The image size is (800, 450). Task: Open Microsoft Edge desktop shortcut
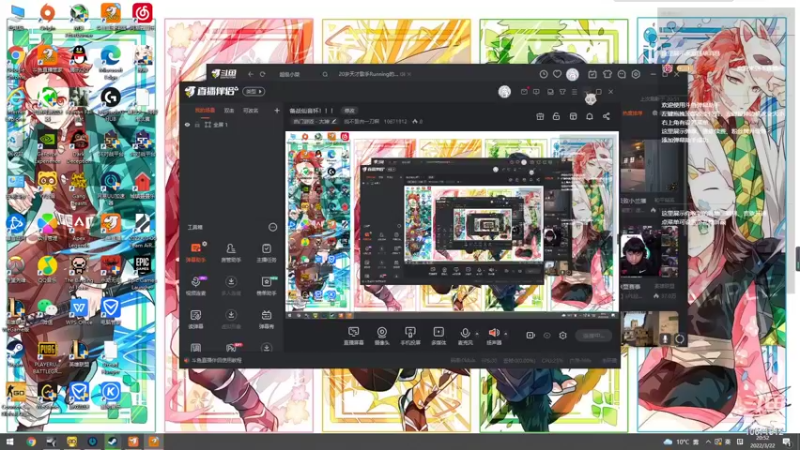(x=110, y=60)
